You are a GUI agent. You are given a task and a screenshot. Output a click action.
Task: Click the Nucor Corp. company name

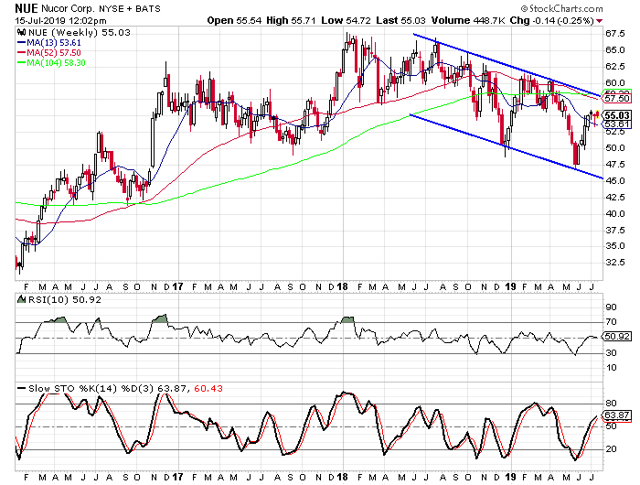click(x=66, y=9)
